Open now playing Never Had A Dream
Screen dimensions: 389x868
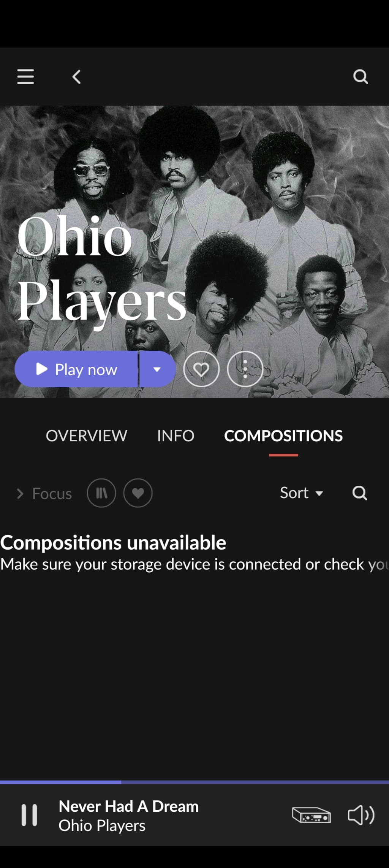coord(128,815)
